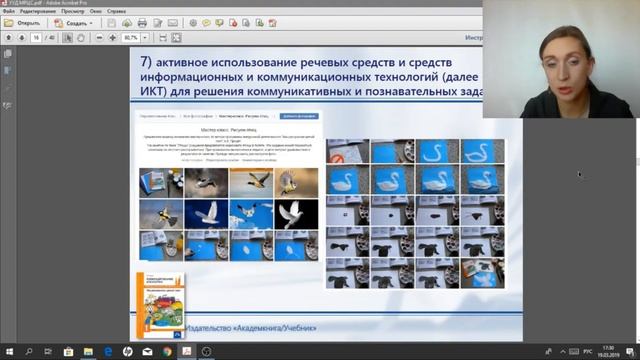
Task: Click the send by email envelope icon
Action: [x=173, y=23]
